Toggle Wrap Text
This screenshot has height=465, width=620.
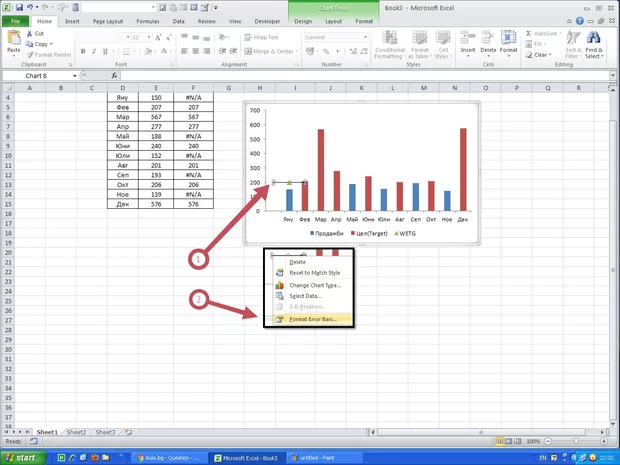[x=261, y=37]
